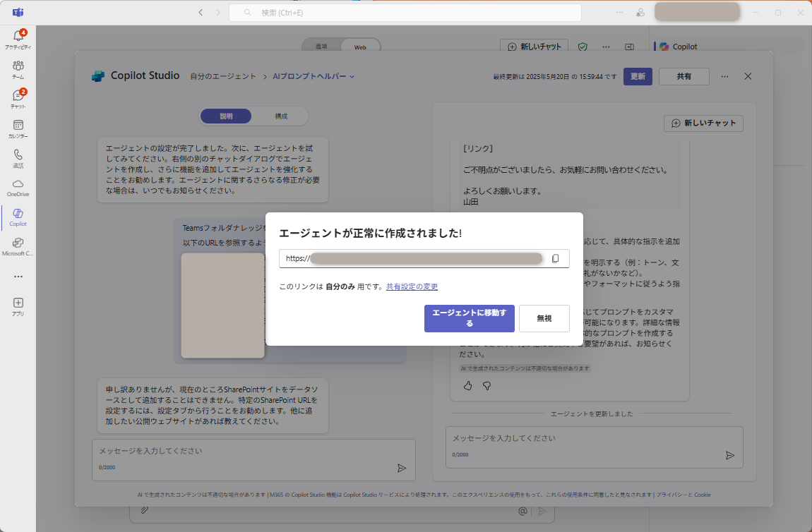Open title bar settings ellipsis menu
The image size is (812, 532).
[619, 13]
